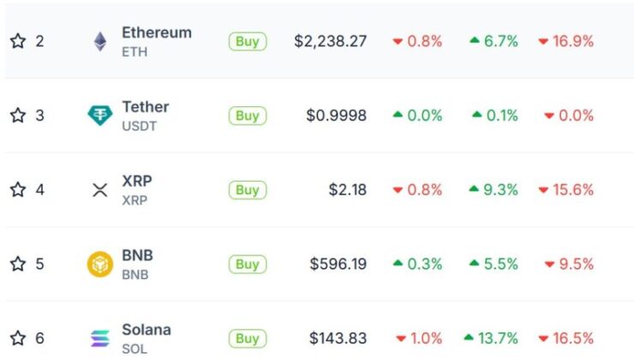The width and height of the screenshot is (634, 364).
Task: Hit Buy in the BNB row
Action: pos(248,264)
